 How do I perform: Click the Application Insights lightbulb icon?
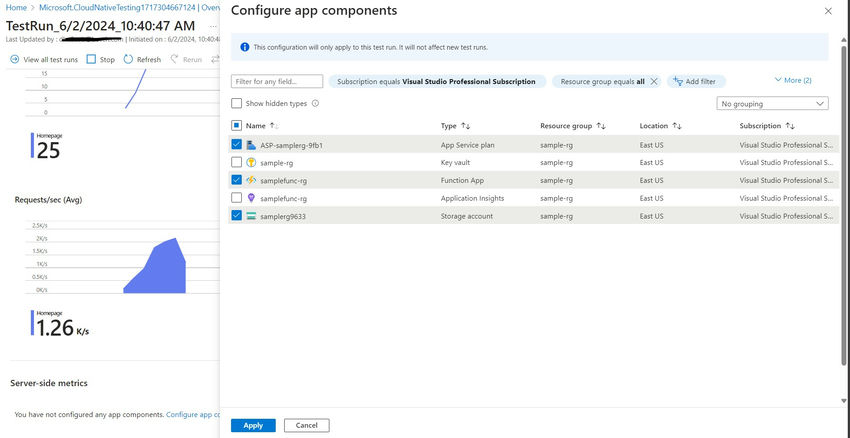click(251, 198)
